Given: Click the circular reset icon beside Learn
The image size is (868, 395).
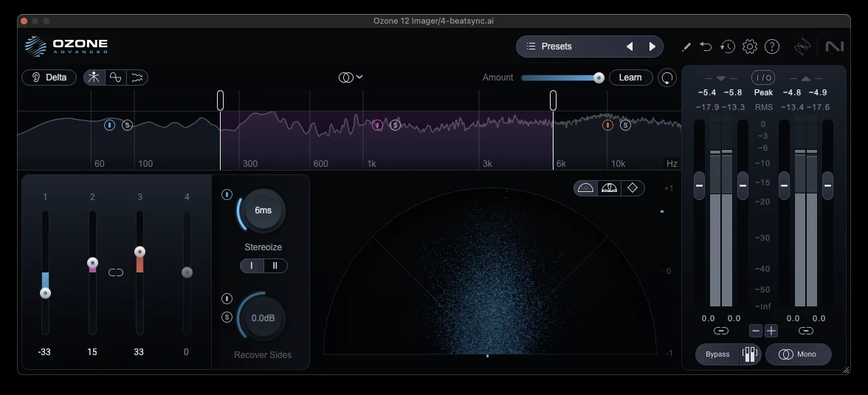Looking at the screenshot, I should [x=667, y=78].
